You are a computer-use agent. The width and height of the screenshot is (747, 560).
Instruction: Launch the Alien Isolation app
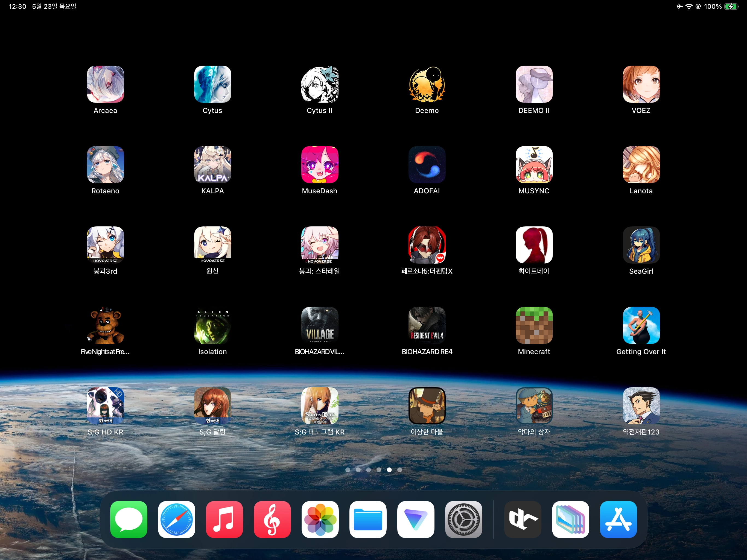[212, 325]
